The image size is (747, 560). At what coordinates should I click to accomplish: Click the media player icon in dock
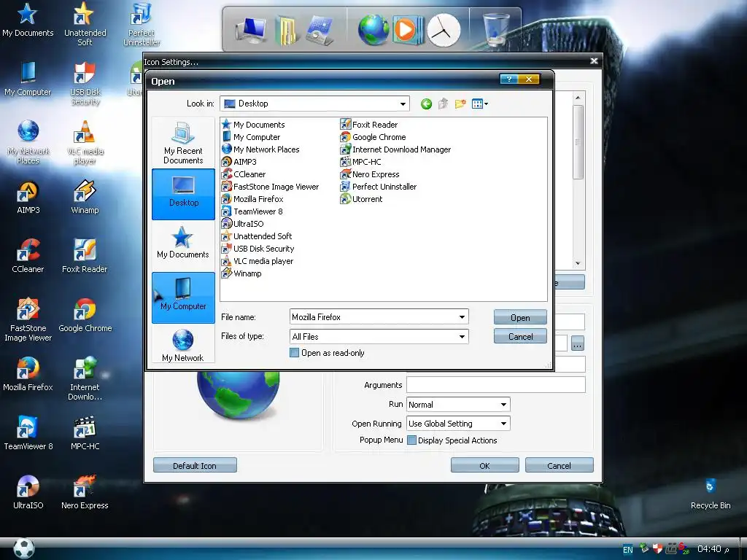point(407,29)
